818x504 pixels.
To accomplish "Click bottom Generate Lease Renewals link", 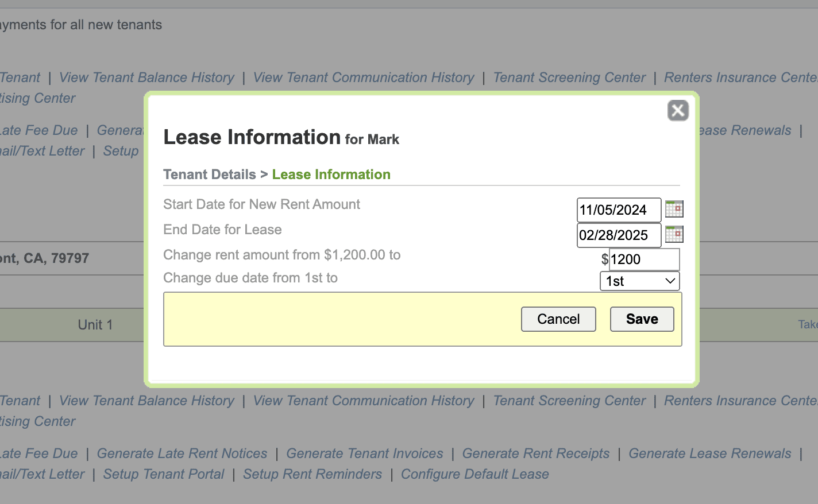I will (709, 453).
